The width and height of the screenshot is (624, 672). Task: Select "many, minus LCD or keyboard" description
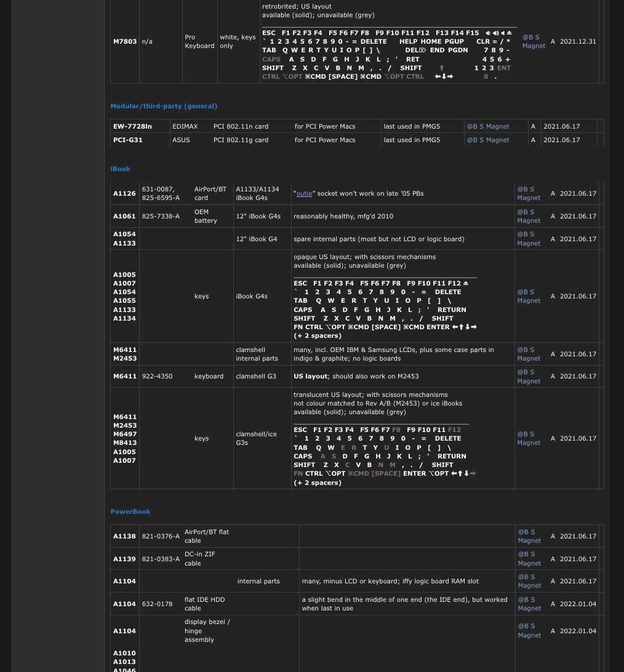click(390, 582)
